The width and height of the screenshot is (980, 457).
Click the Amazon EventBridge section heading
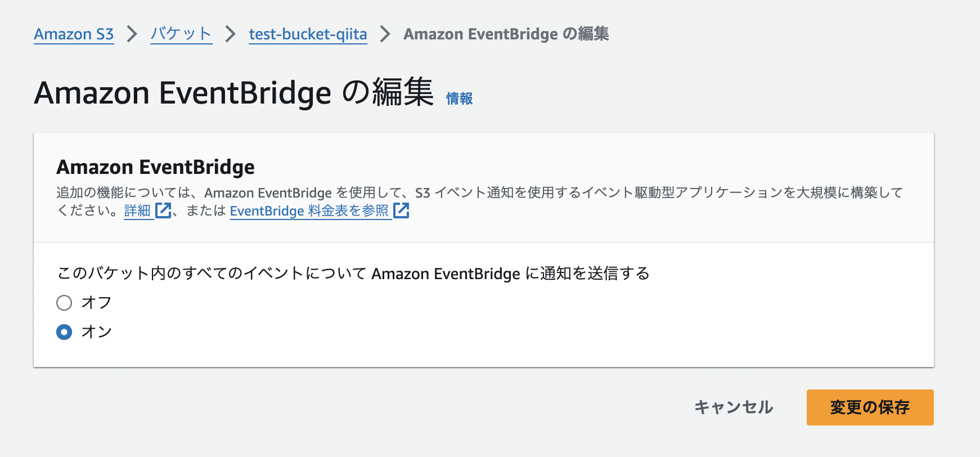point(155,167)
